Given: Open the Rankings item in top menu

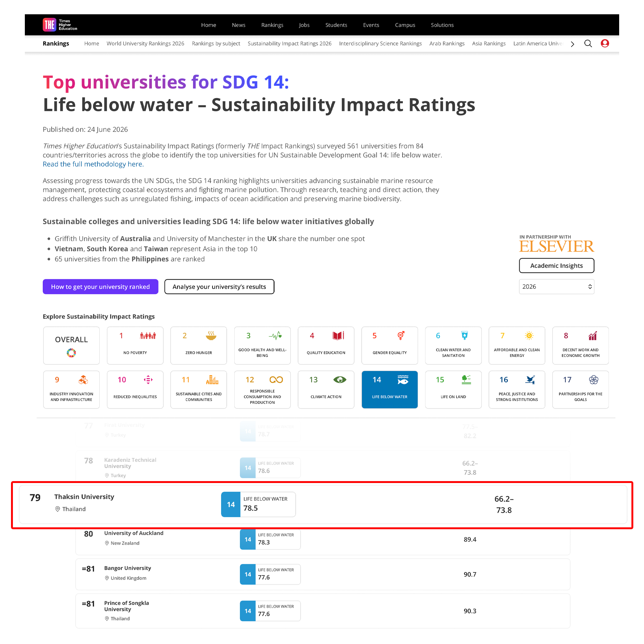Looking at the screenshot, I should click(x=272, y=25).
